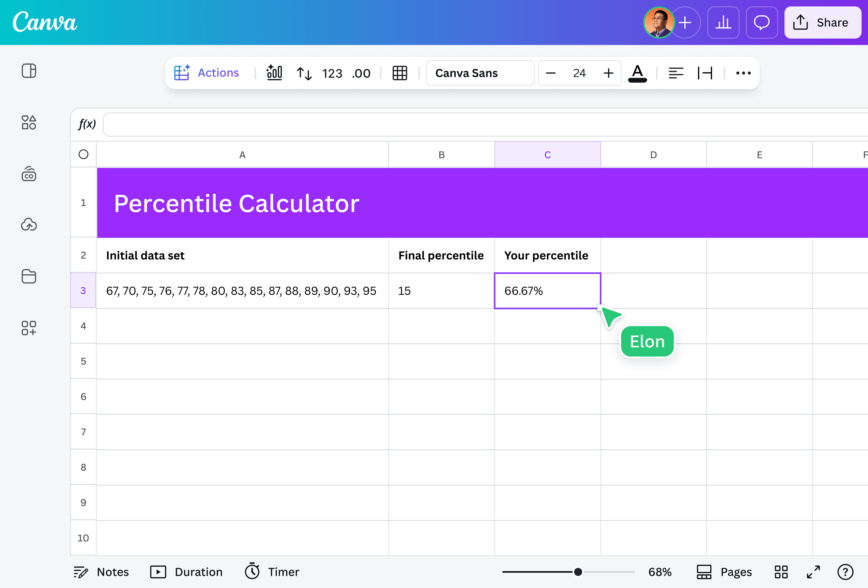Screen dimensions: 868x588
Task: Apply decimal formatting with .00 button
Action: coord(360,73)
